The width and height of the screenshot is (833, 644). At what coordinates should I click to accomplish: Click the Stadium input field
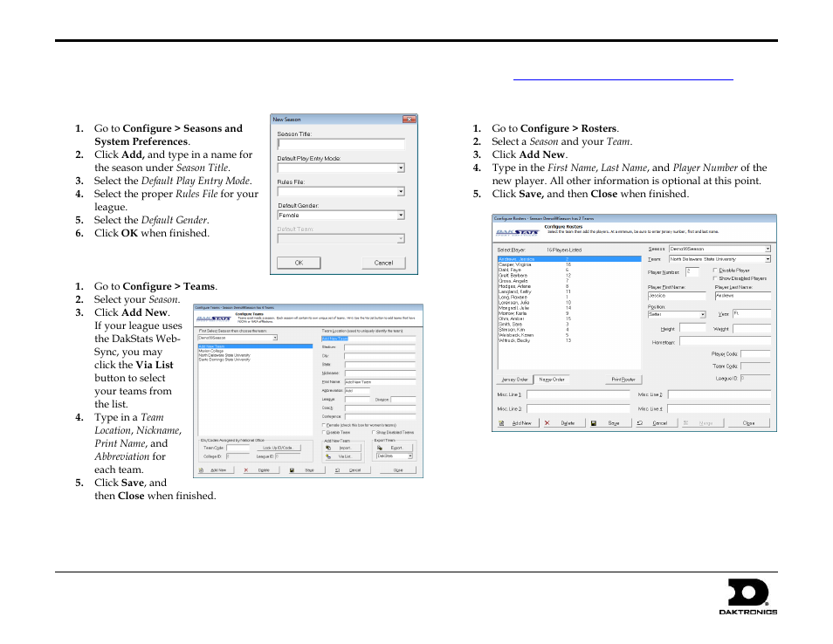pyautogui.click(x=381, y=347)
